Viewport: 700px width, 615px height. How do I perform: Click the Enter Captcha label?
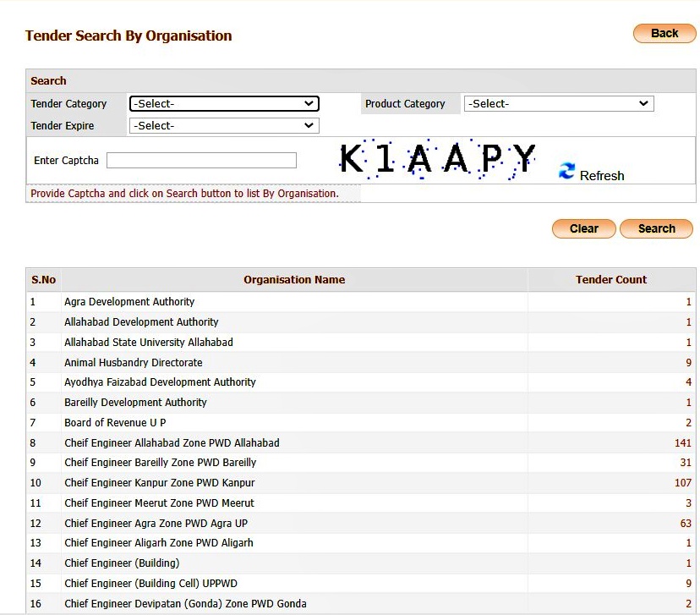click(66, 161)
